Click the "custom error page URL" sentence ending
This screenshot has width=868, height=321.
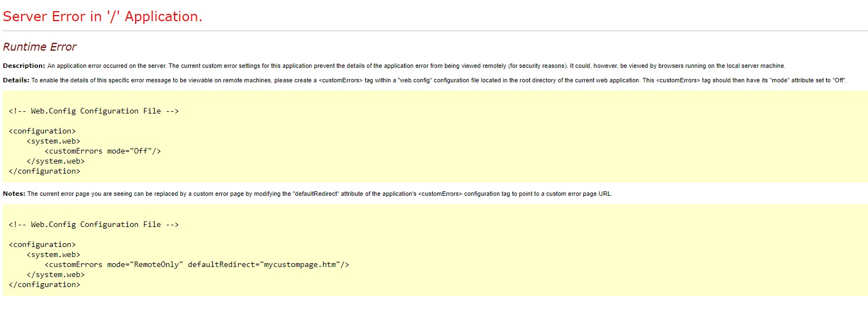pos(577,194)
